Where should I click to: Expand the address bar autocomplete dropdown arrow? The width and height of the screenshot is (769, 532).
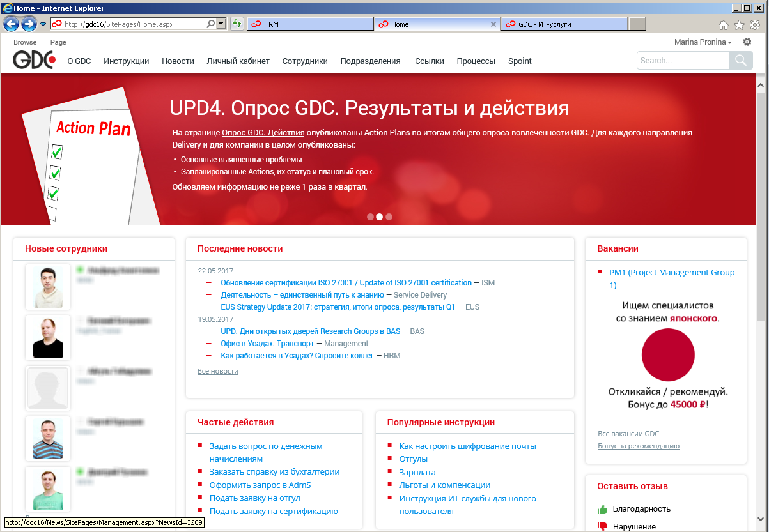coord(221,24)
